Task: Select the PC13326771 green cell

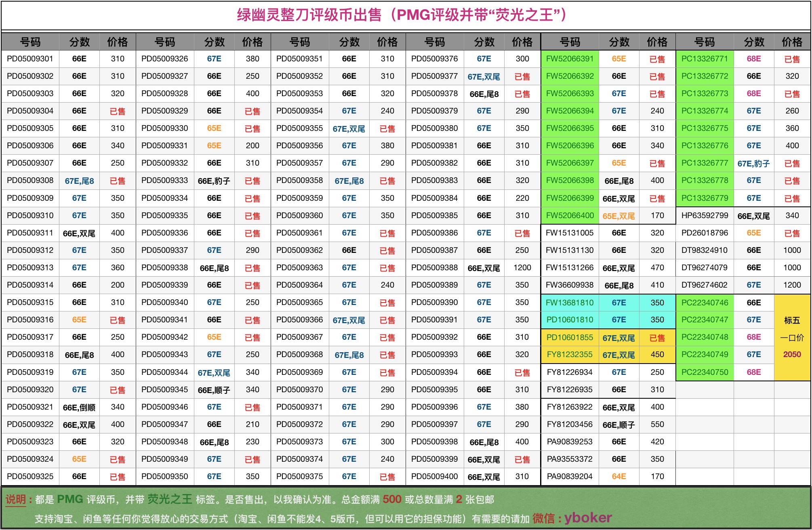Action: (x=705, y=59)
